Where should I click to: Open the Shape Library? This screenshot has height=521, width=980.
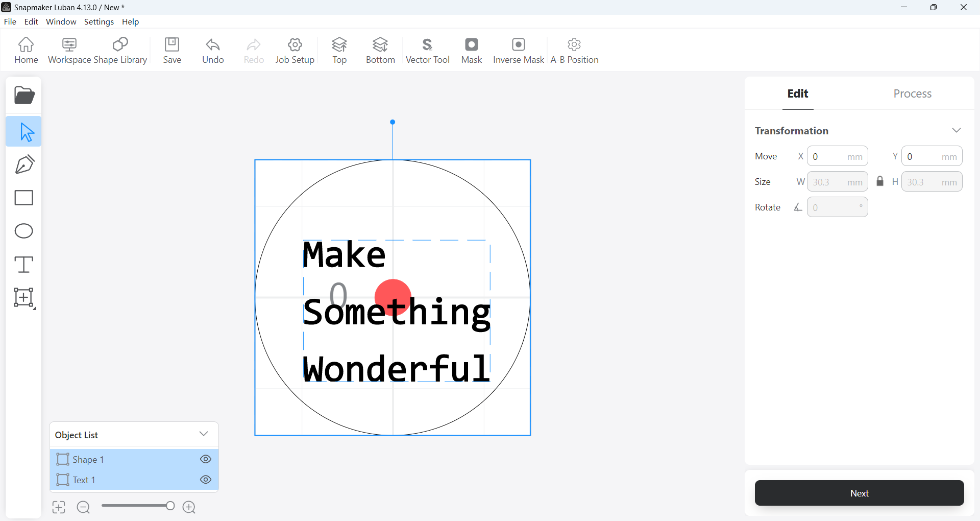(x=120, y=51)
